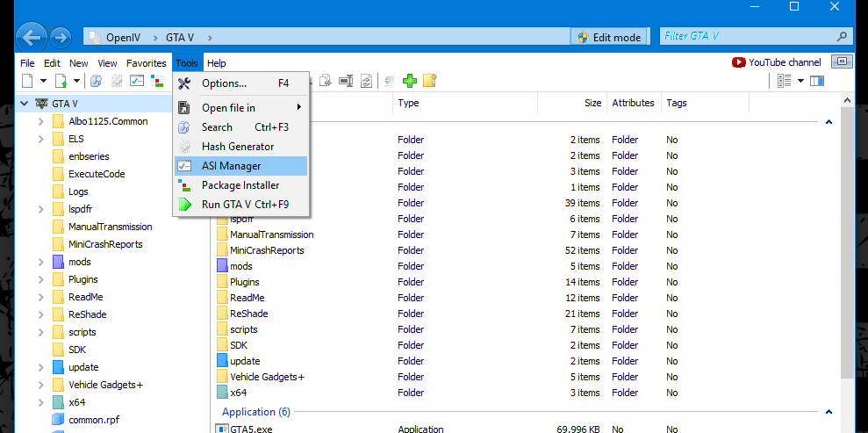Click the teal x64 folder icon in file list
The image size is (868, 433).
coord(222,393)
